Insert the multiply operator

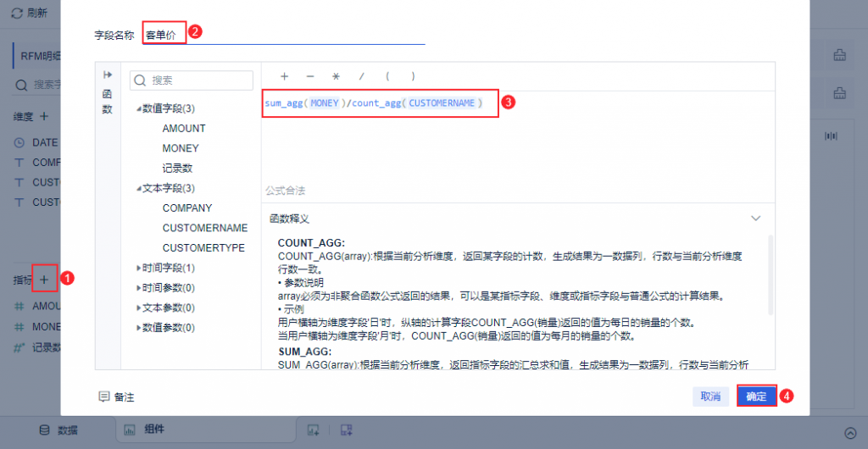click(336, 77)
